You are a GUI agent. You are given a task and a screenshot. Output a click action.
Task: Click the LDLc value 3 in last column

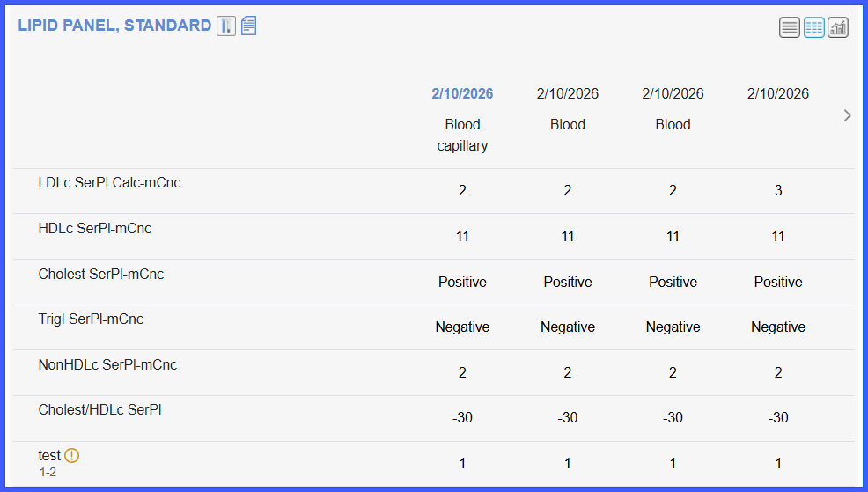tap(778, 190)
